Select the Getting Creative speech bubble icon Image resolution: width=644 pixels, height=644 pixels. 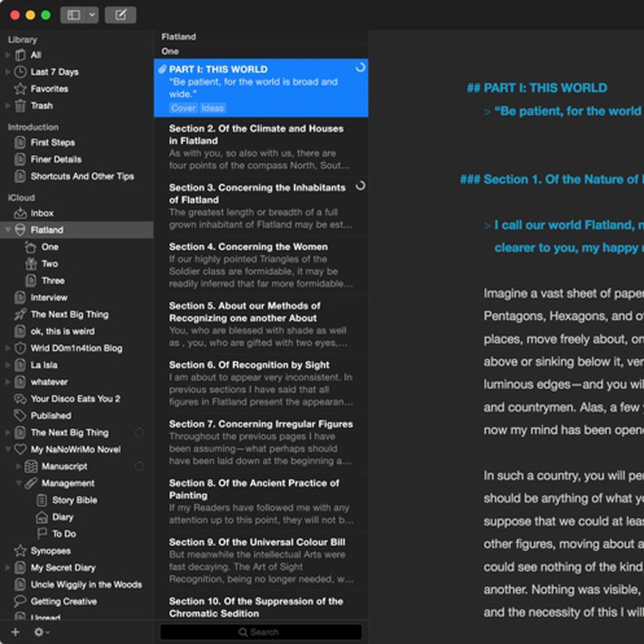(20, 601)
